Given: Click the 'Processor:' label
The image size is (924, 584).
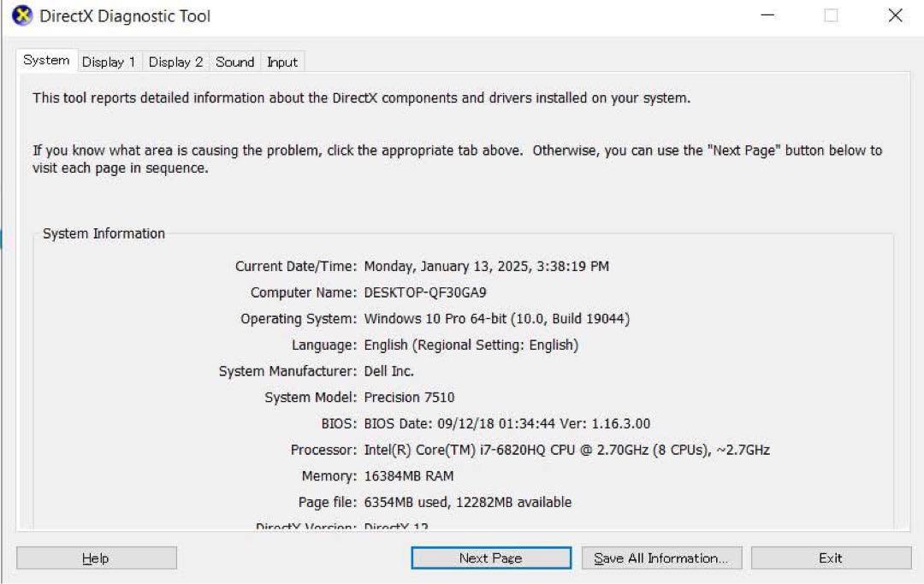Looking at the screenshot, I should point(323,451).
